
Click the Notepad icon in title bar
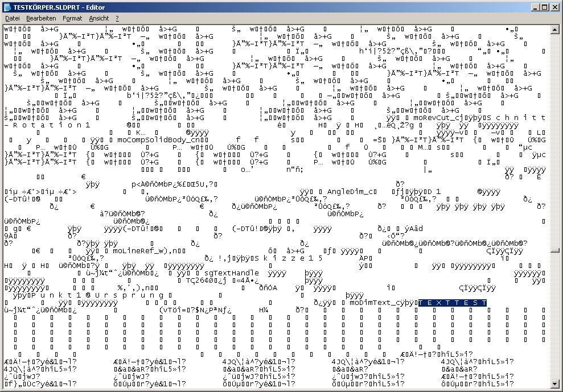7,7
